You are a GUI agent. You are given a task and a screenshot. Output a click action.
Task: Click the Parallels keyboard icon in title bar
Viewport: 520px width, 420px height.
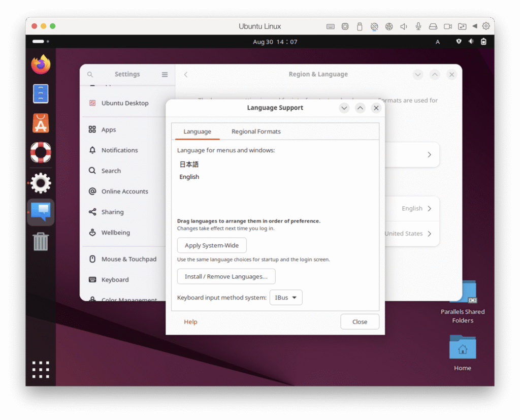[330, 26]
